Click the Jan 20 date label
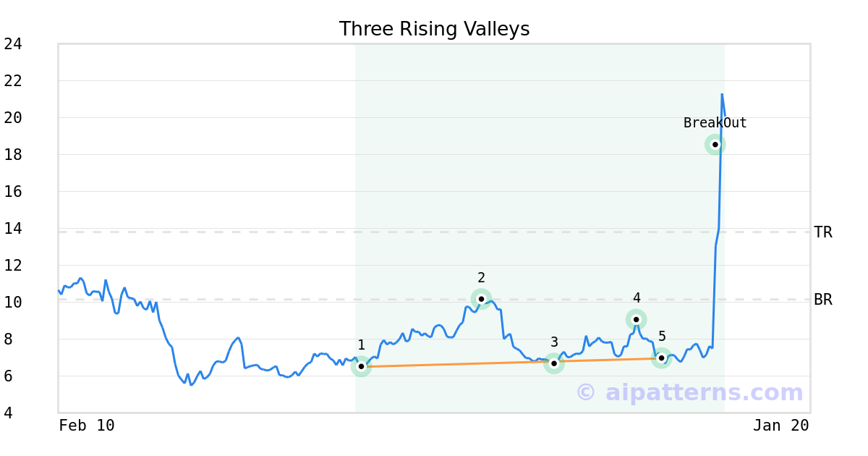The width and height of the screenshot is (868, 456). click(x=780, y=426)
